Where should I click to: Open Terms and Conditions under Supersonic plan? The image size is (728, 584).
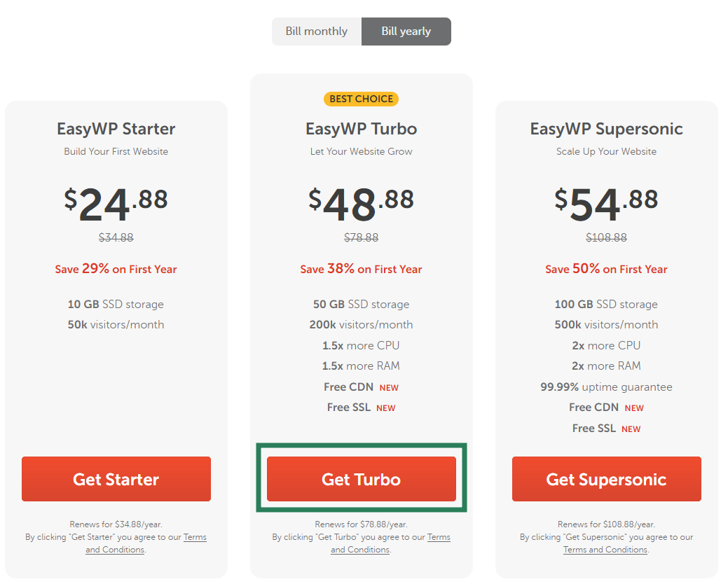tap(605, 550)
